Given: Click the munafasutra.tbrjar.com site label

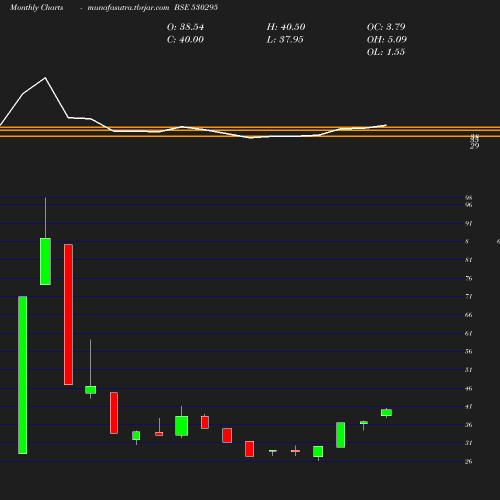Looking at the screenshot, I should pos(128,8).
